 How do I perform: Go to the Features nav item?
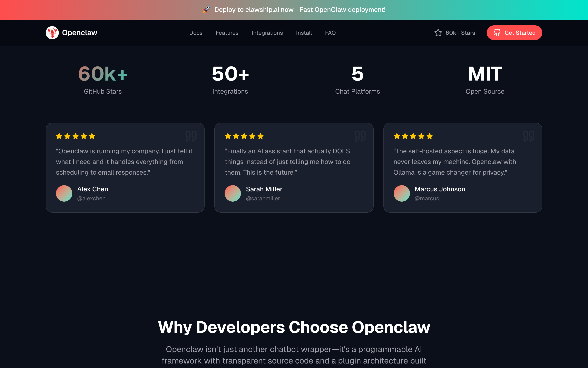click(x=227, y=33)
